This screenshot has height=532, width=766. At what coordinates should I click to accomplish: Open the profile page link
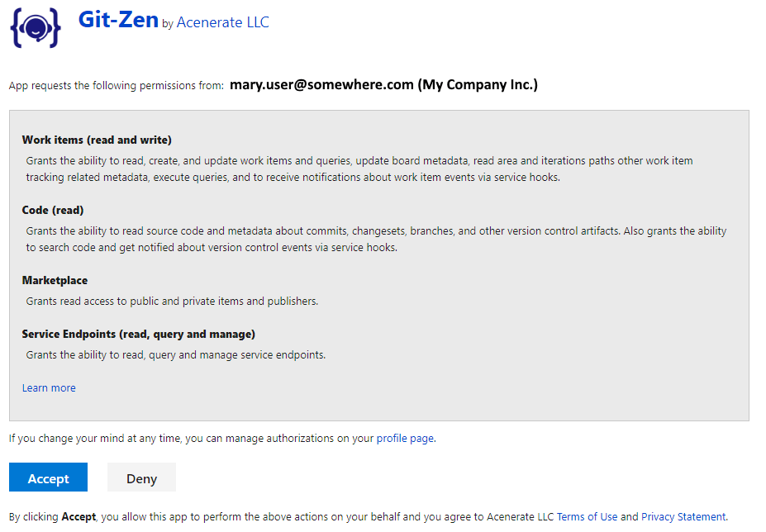(405, 439)
